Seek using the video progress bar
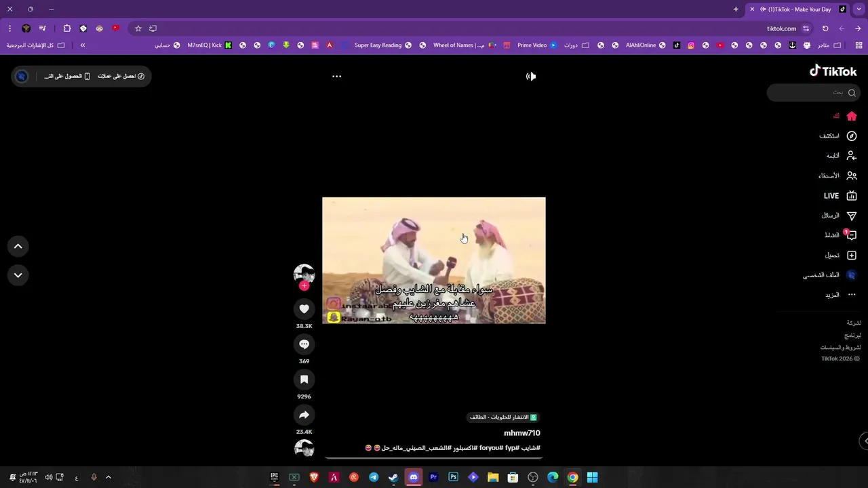The width and height of the screenshot is (868, 488). [x=434, y=458]
